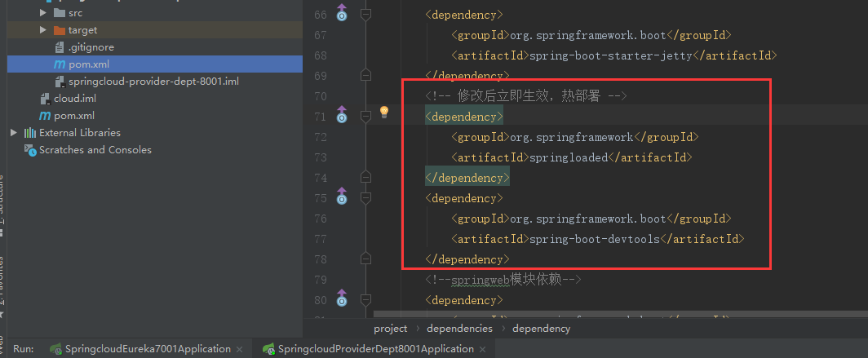This screenshot has width=868, height=358.
Task: Click the project breadcrumb
Action: click(x=390, y=329)
